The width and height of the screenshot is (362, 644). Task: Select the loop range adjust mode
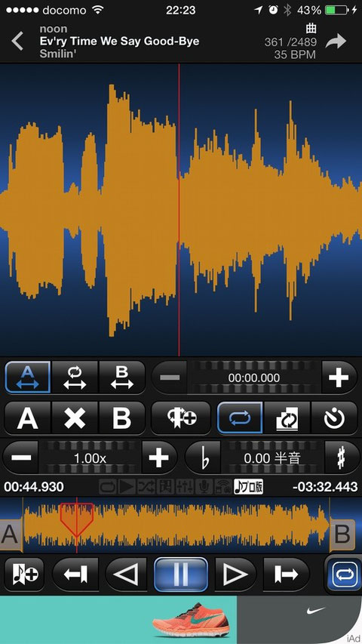[x=75, y=377]
